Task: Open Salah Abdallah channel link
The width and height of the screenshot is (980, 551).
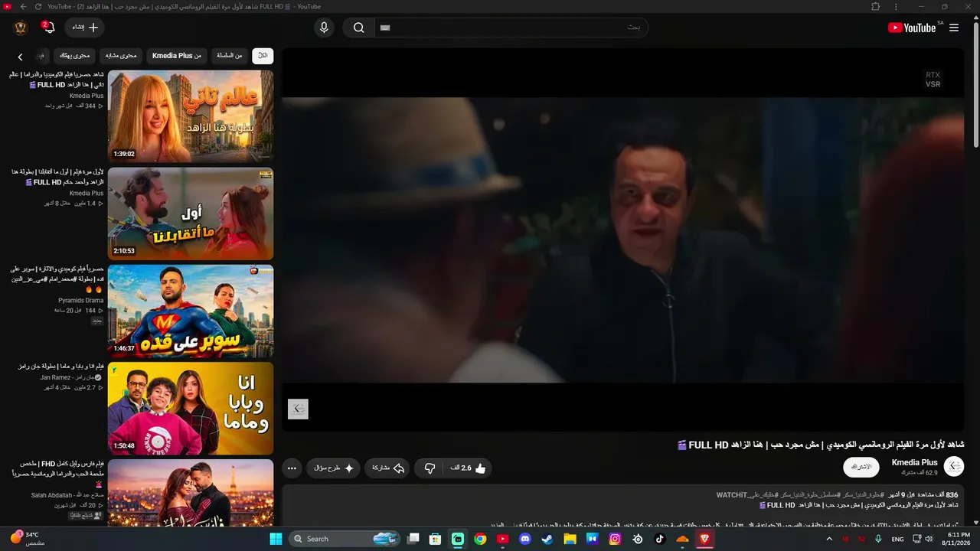Action: click(67, 495)
